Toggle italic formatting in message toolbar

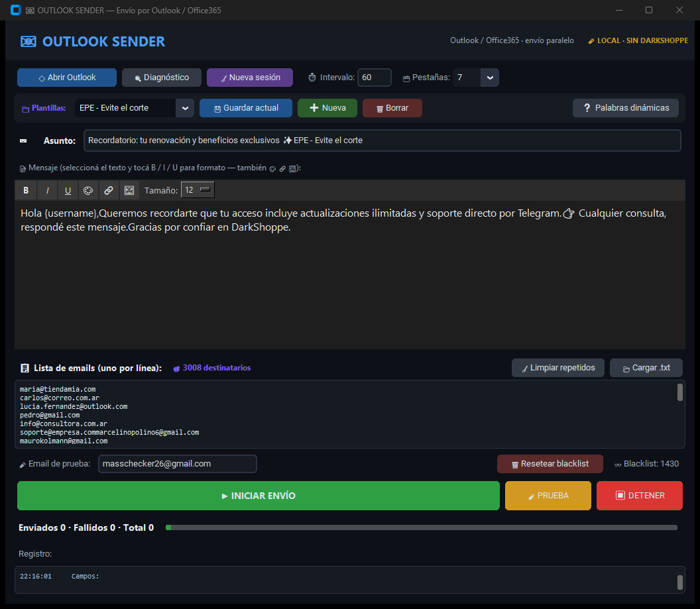click(x=47, y=190)
